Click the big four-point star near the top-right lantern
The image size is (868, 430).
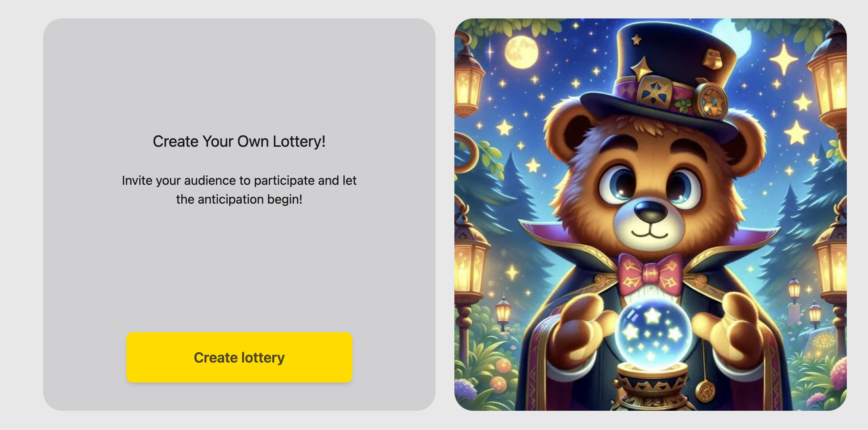(x=784, y=59)
